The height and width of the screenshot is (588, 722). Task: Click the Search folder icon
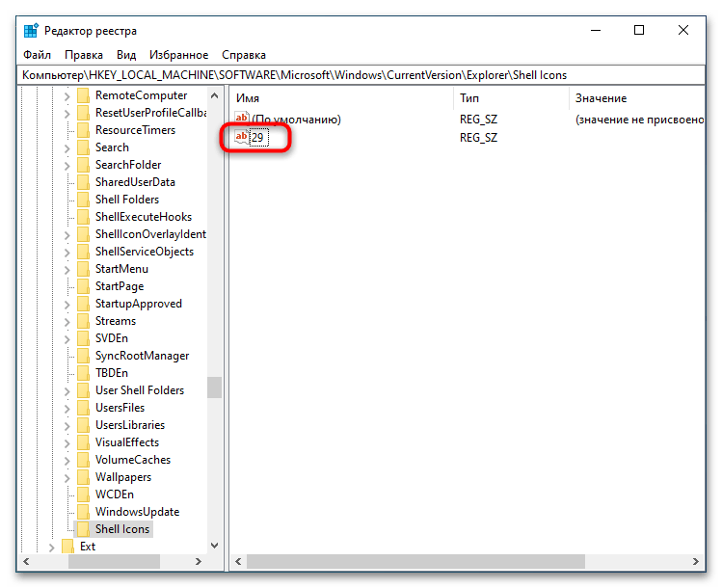pos(83,147)
